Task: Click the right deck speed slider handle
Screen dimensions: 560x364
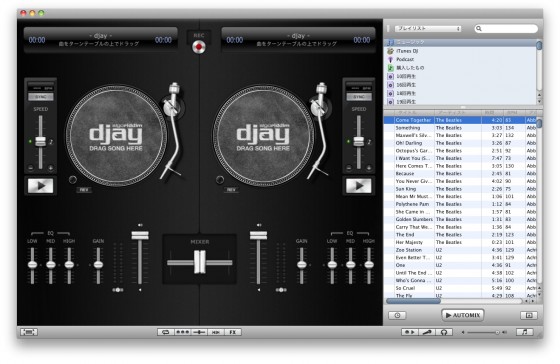Action: coord(359,141)
